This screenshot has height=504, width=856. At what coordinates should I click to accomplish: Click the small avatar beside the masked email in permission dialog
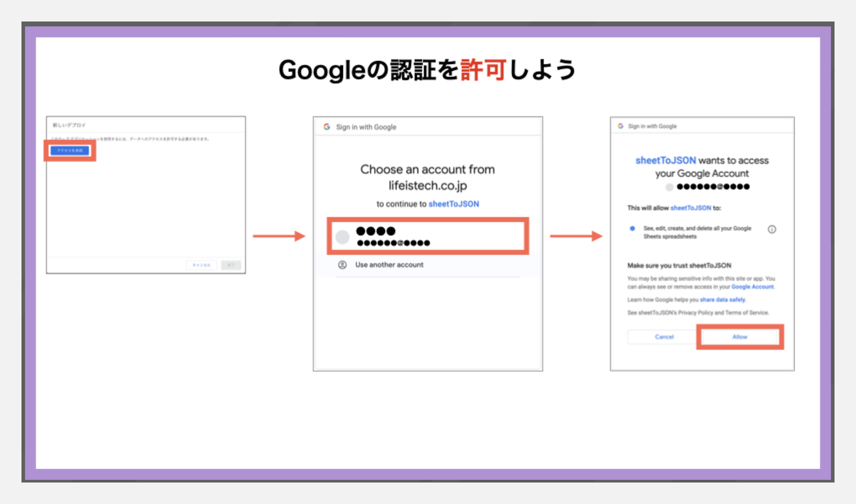669,187
